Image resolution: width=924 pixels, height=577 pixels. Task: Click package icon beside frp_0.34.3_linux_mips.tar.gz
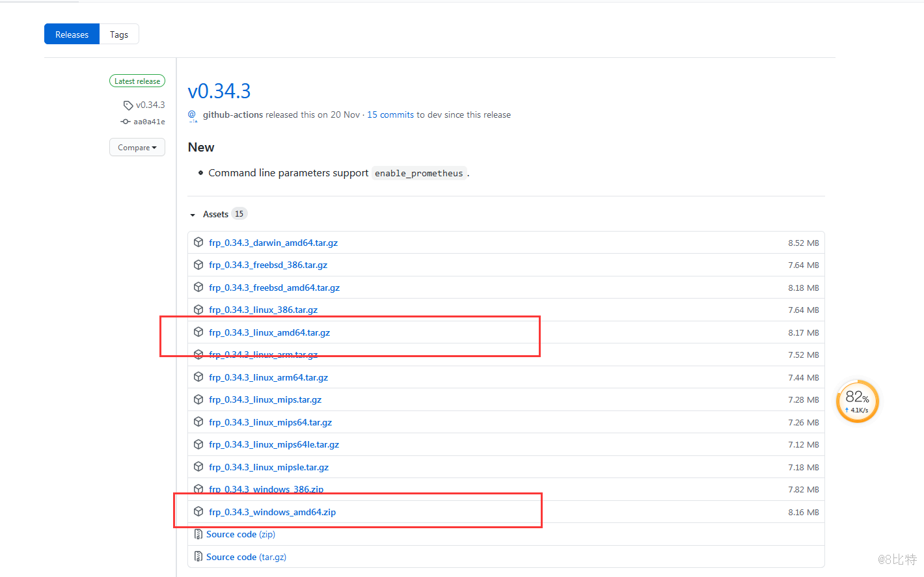(198, 399)
